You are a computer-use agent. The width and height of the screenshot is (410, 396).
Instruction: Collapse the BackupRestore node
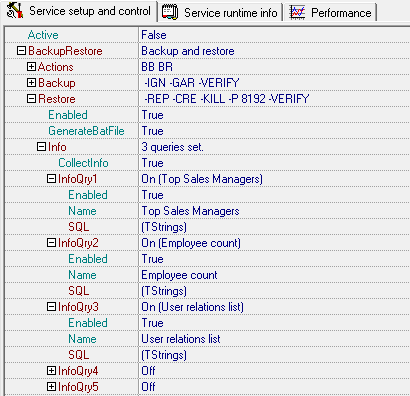click(21, 51)
